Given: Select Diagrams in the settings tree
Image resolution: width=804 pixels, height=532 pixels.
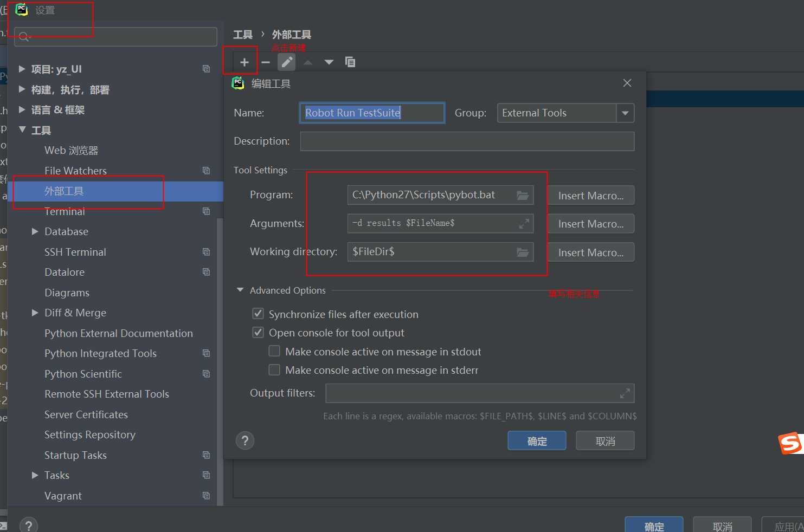Looking at the screenshot, I should (67, 293).
